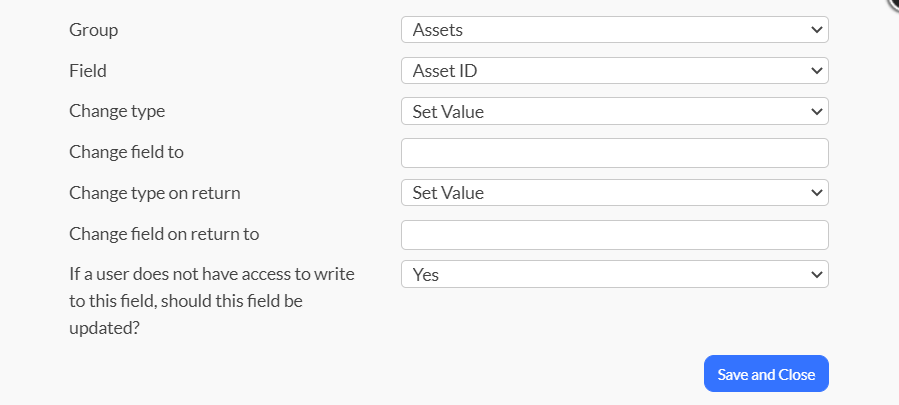Click the Group label
This screenshot has height=405, width=899.
coord(93,30)
